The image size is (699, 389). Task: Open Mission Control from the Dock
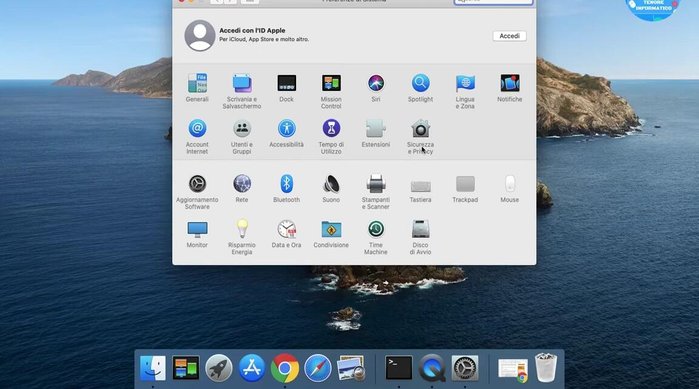click(x=186, y=368)
